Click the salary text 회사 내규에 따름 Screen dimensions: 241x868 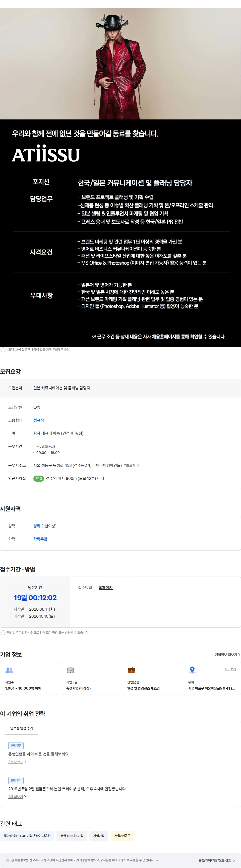coord(58,433)
